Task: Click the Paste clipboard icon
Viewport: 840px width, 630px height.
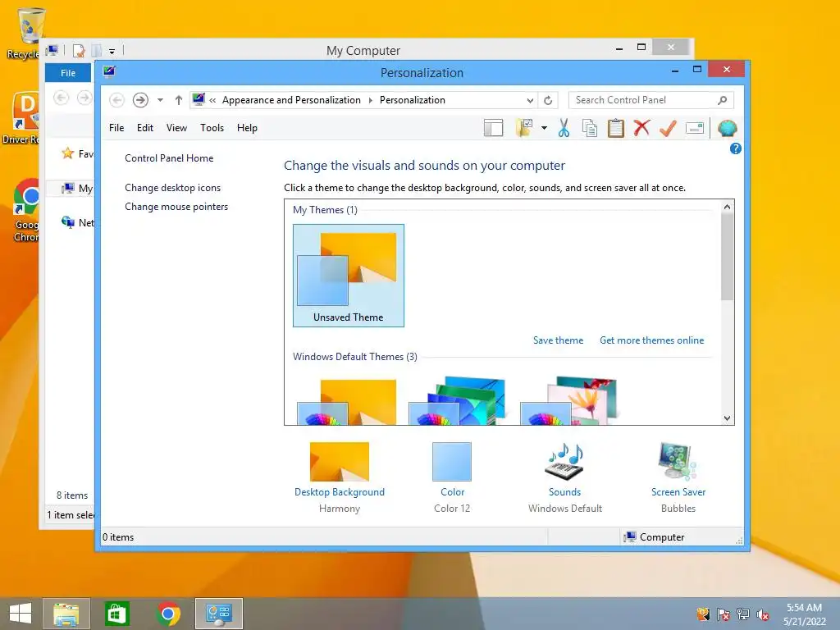Action: click(x=615, y=128)
